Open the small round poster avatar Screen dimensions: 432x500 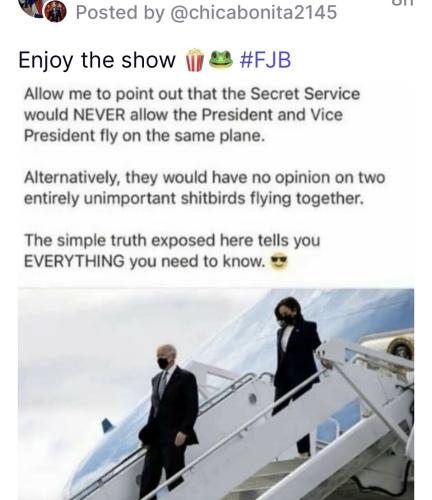[x=55, y=11]
